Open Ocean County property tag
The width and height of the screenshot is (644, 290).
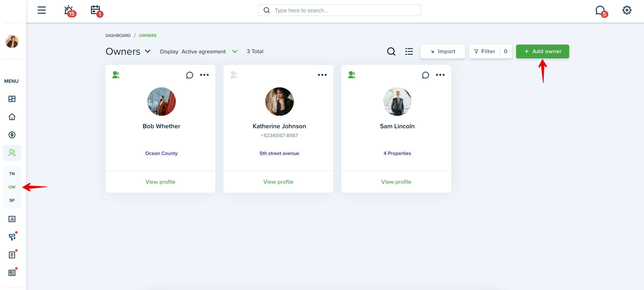pos(161,153)
